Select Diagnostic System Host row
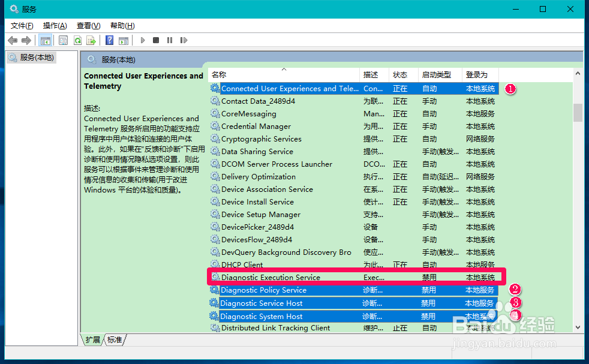 coord(353,316)
